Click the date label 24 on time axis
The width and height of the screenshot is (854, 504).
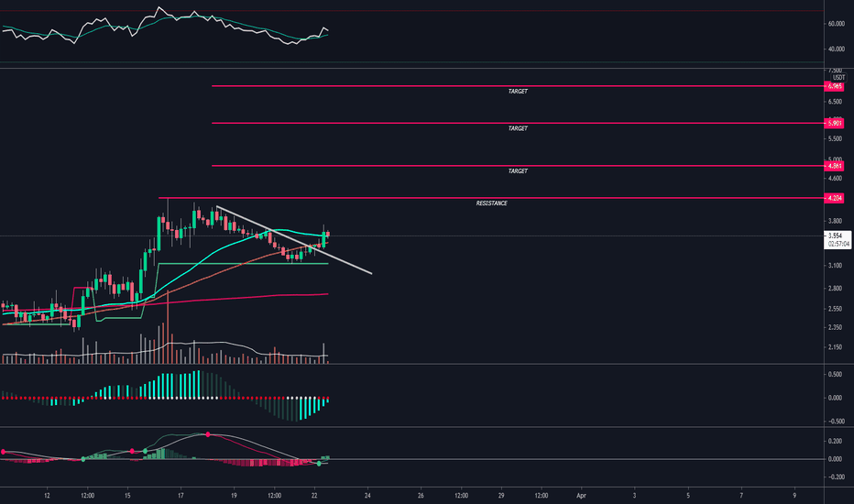[367, 496]
